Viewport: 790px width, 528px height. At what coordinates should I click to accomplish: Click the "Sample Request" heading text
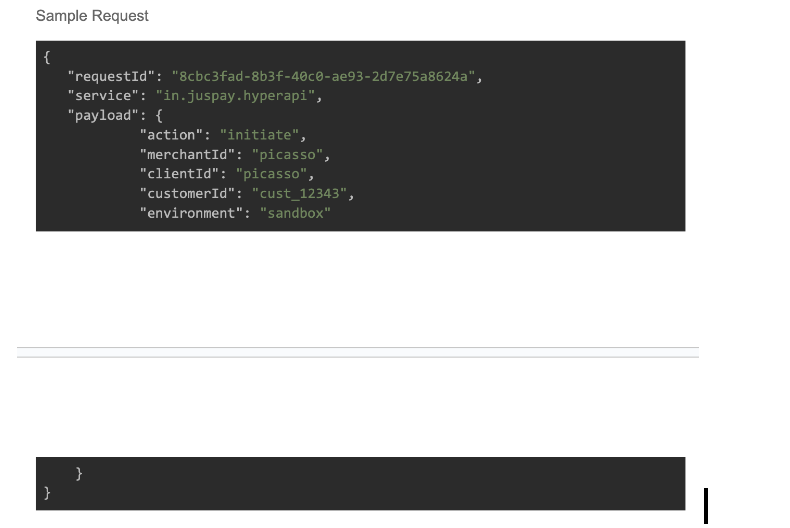tap(92, 16)
